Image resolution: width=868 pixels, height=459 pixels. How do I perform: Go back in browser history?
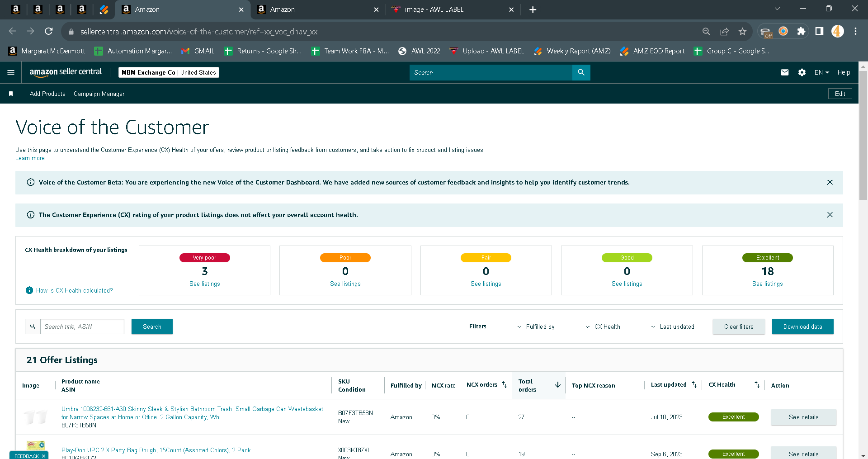13,31
